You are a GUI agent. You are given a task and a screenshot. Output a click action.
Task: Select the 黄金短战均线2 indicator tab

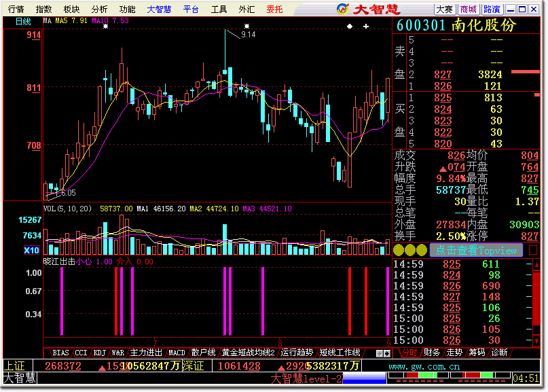(x=248, y=353)
